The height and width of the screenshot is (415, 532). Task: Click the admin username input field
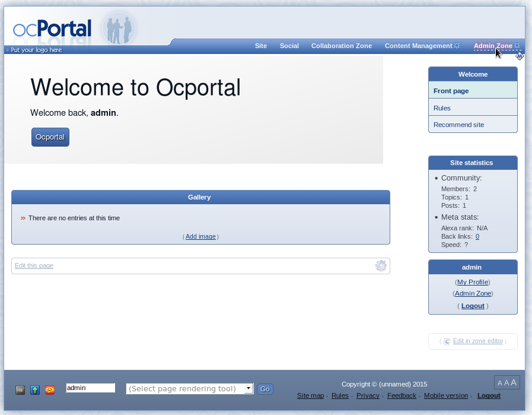click(90, 388)
